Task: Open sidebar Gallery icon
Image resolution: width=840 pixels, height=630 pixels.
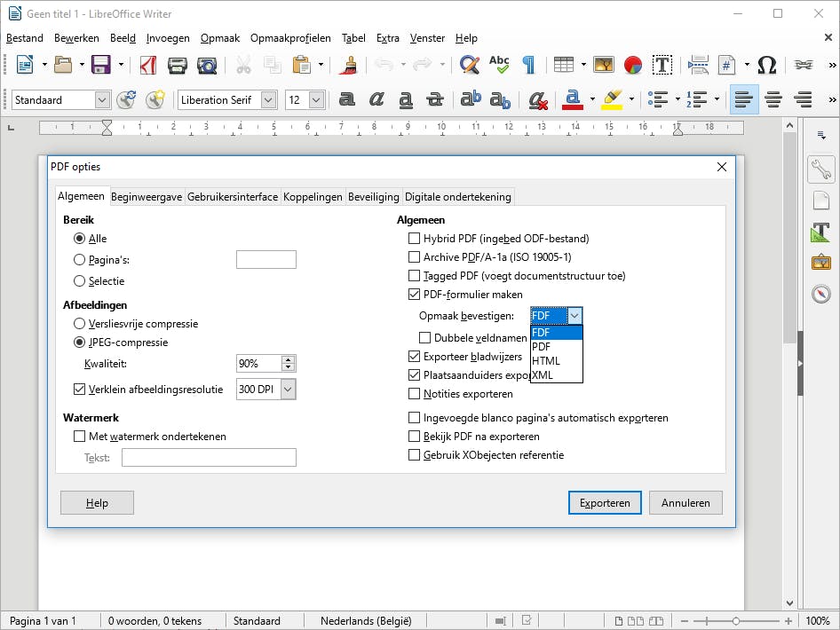Action: point(820,263)
